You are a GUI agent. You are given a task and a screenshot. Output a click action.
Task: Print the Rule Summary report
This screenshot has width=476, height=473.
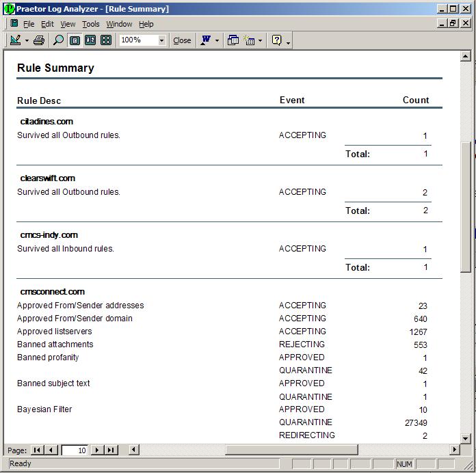[x=39, y=40]
